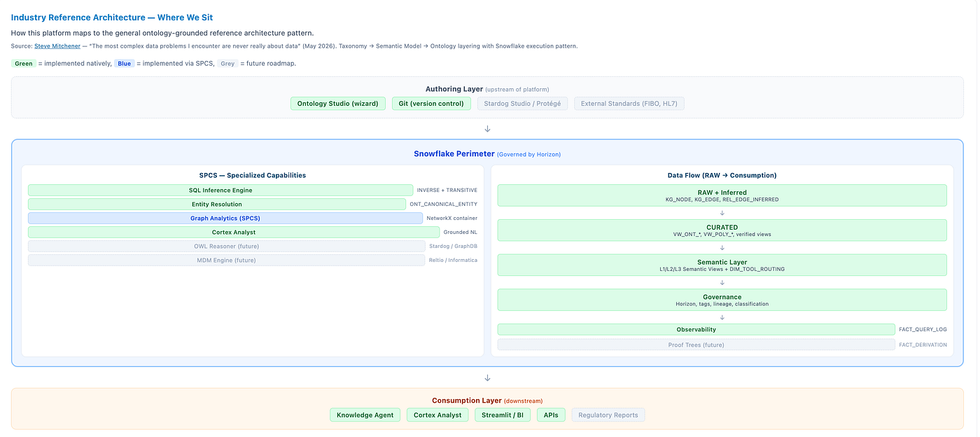Click the 'Stardog / GraphDB' label

click(x=454, y=246)
